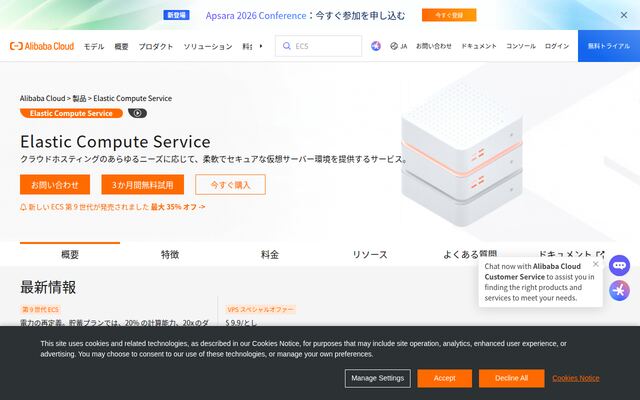This screenshot has height=400, width=640.
Task: Switch to the 特徴 tab
Action: point(170,254)
